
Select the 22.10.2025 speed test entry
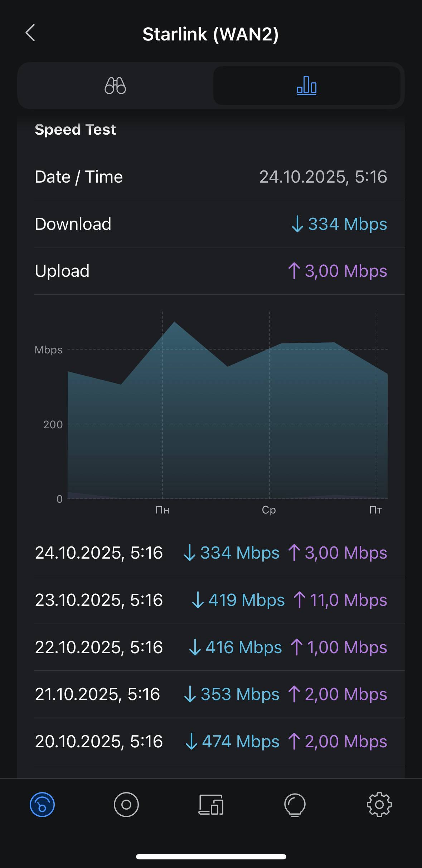pyautogui.click(x=211, y=647)
